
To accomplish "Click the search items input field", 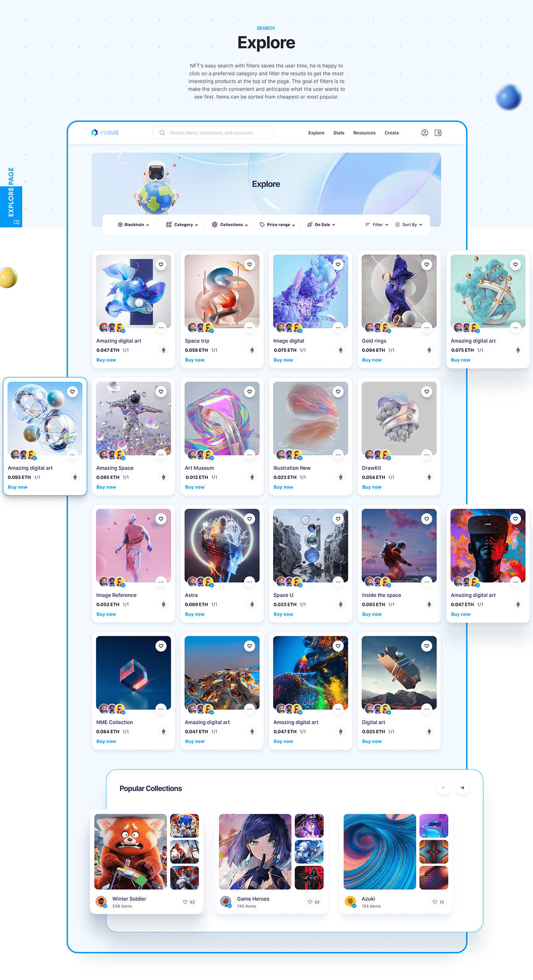I will click(213, 133).
